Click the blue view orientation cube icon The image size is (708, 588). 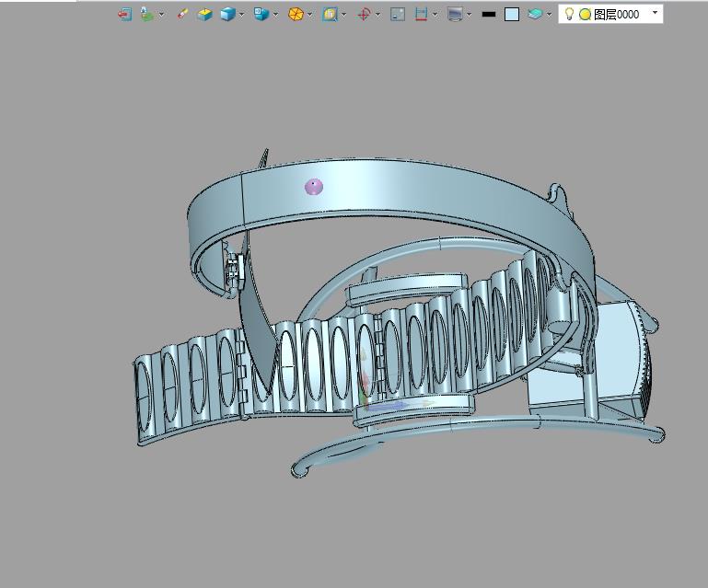[261, 15]
